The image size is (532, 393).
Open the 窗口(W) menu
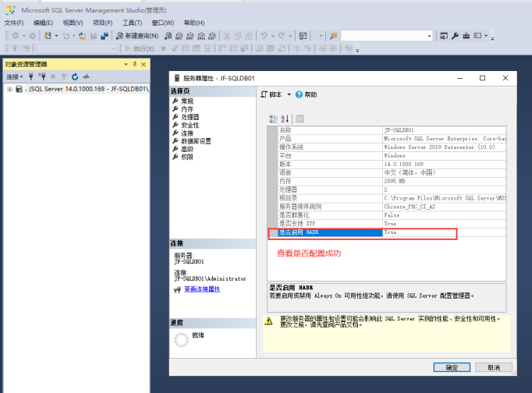[163, 23]
